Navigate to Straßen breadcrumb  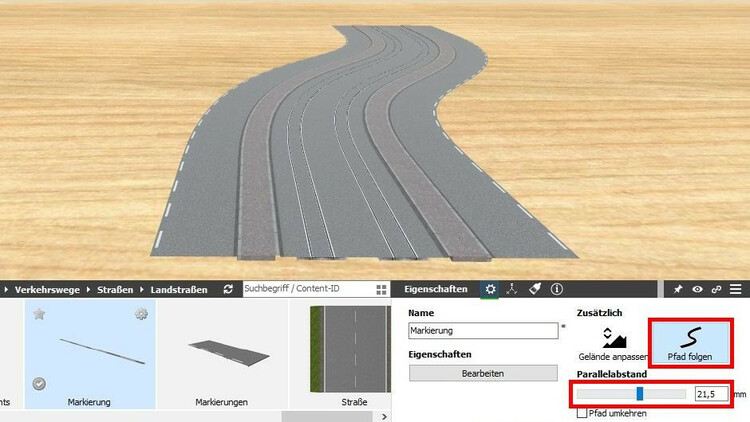pyautogui.click(x=115, y=289)
